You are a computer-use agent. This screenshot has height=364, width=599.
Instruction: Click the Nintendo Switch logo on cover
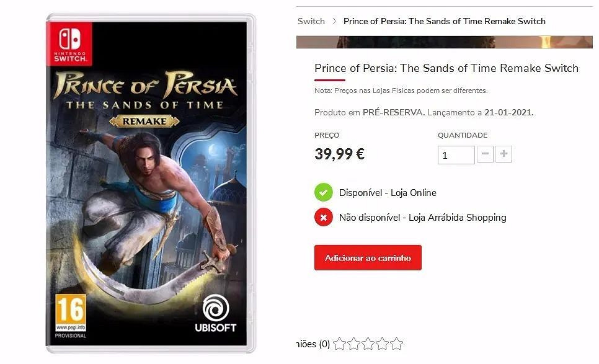click(x=69, y=42)
